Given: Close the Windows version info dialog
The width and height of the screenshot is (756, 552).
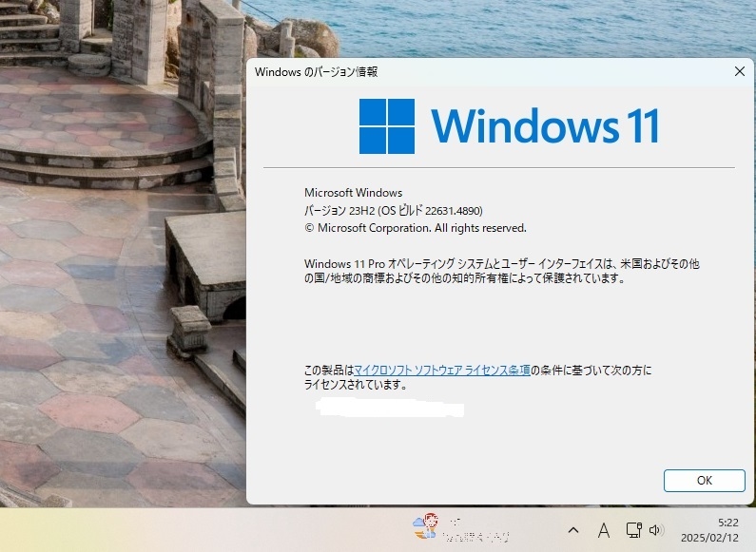Looking at the screenshot, I should pyautogui.click(x=740, y=72).
